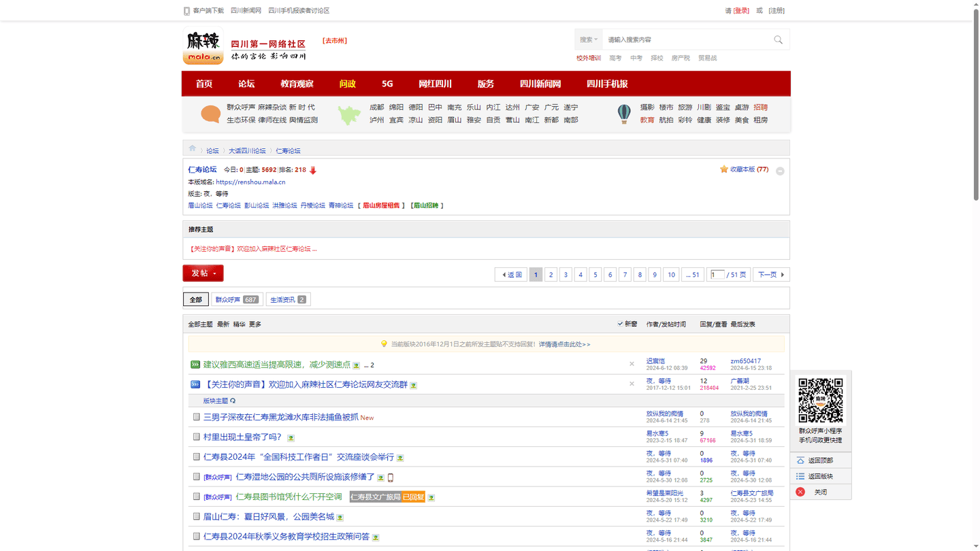Image resolution: width=980 pixels, height=551 pixels.
Task: Click the hot air balloon icon
Action: click(x=624, y=114)
